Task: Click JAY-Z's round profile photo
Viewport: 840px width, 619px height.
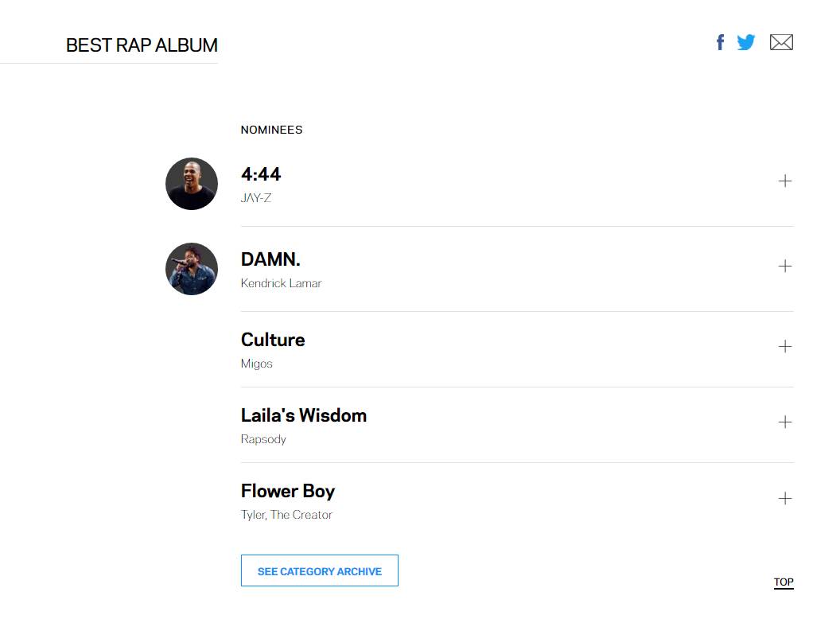Action: click(x=192, y=184)
